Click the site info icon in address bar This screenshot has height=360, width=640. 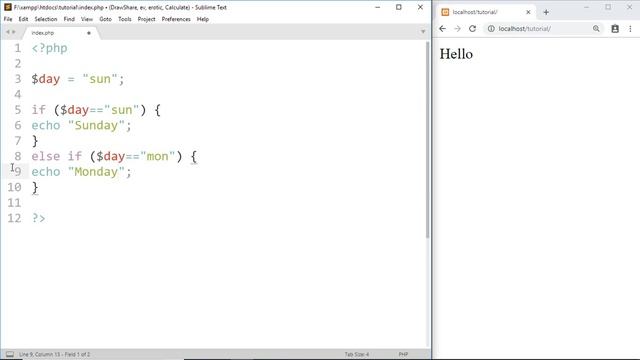pyautogui.click(x=491, y=29)
